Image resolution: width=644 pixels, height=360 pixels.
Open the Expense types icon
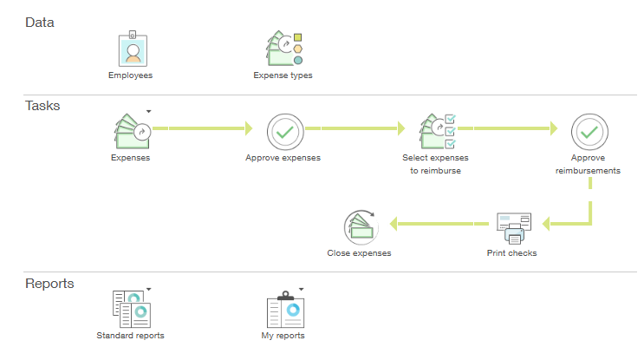tap(284, 49)
